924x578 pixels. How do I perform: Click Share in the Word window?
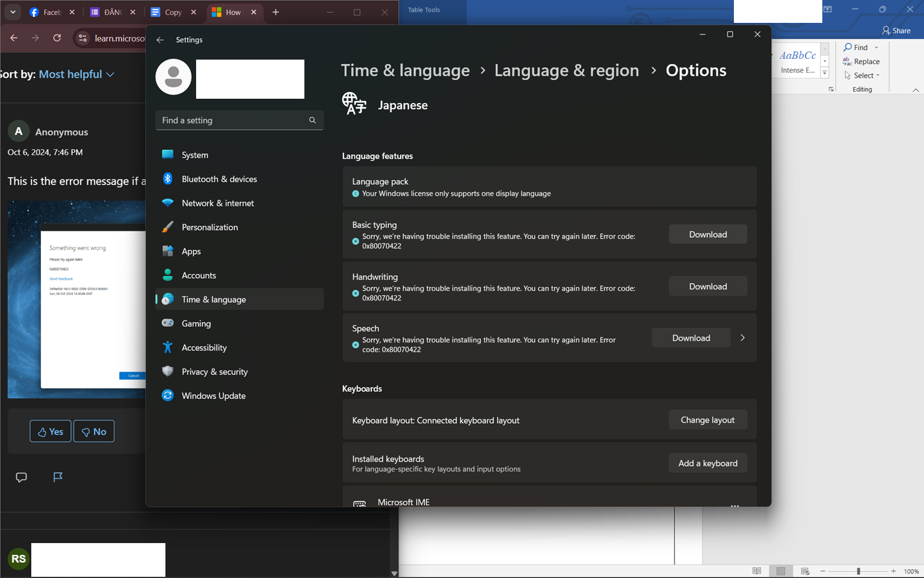(x=896, y=31)
